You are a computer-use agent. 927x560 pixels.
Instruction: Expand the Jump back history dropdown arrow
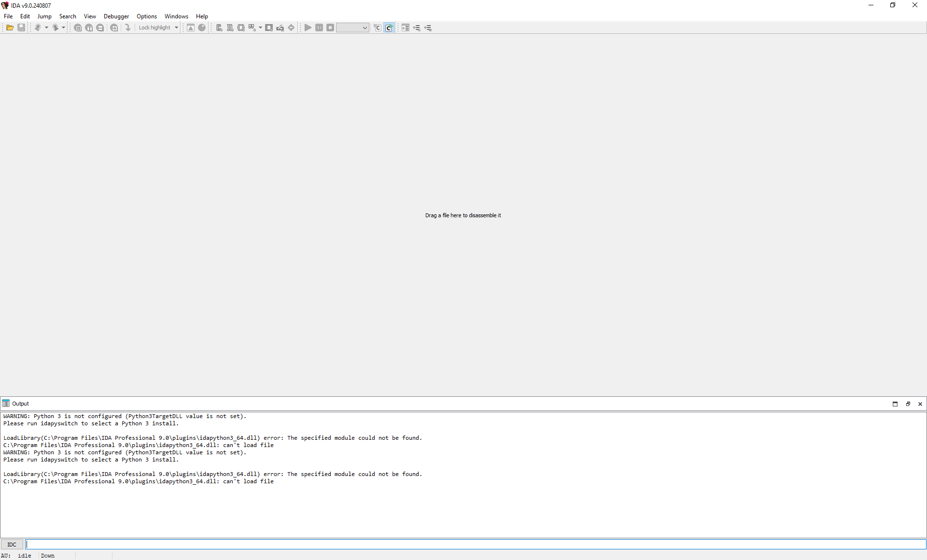[46, 28]
